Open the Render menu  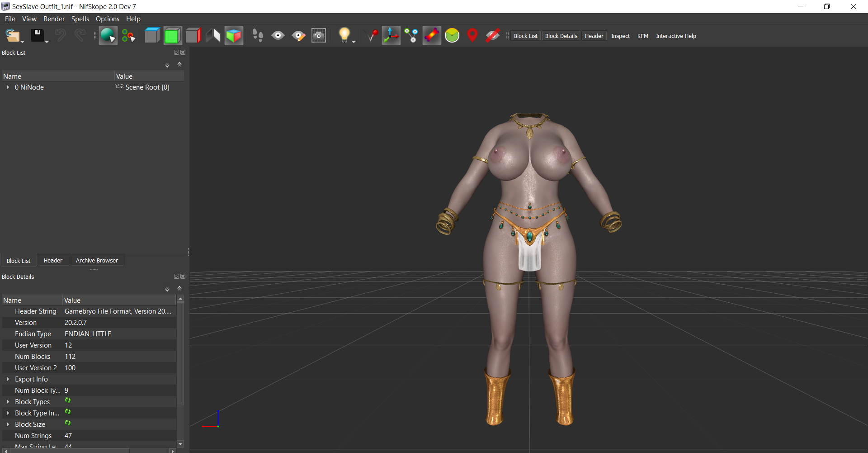pos(54,19)
